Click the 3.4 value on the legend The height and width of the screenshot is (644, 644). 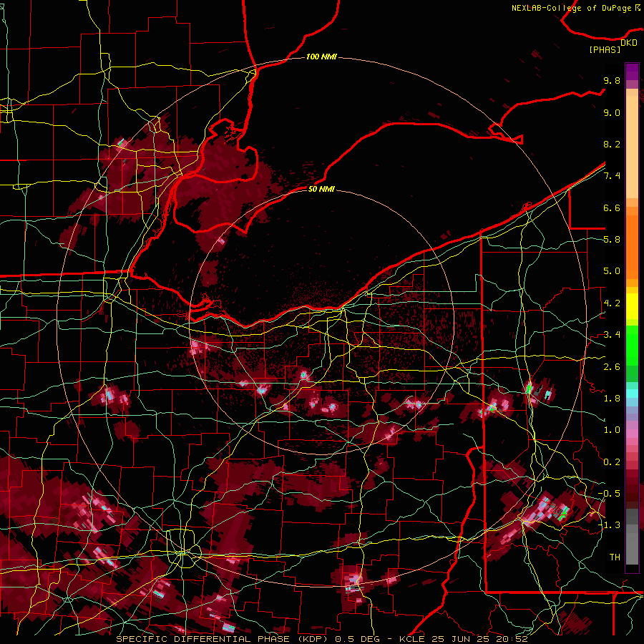tap(612, 335)
